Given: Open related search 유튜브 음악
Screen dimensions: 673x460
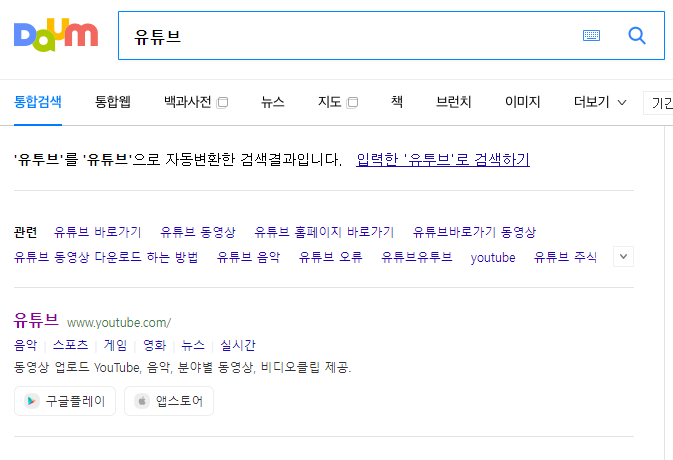Looking at the screenshot, I should (249, 257).
